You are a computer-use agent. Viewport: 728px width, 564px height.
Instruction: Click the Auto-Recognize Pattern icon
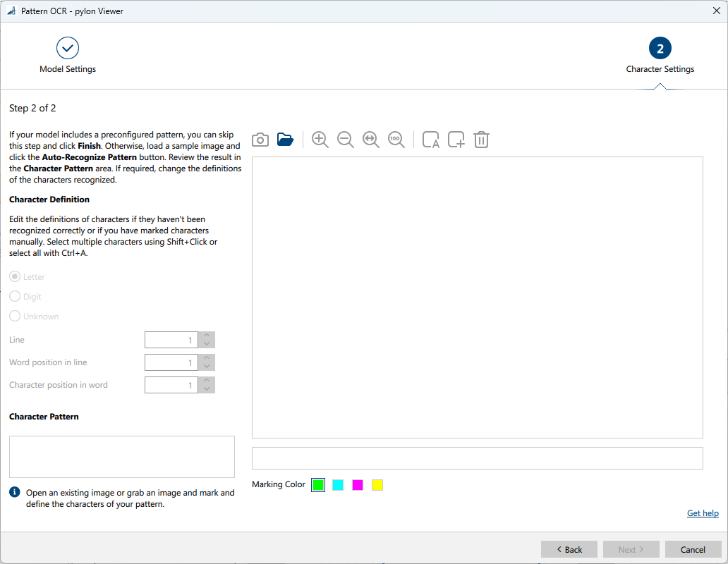[431, 140]
